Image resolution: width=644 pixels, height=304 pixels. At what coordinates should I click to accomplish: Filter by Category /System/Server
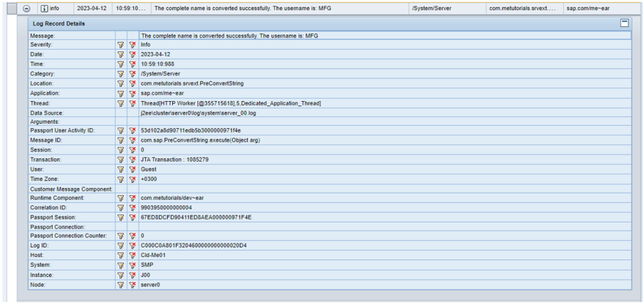(x=121, y=73)
